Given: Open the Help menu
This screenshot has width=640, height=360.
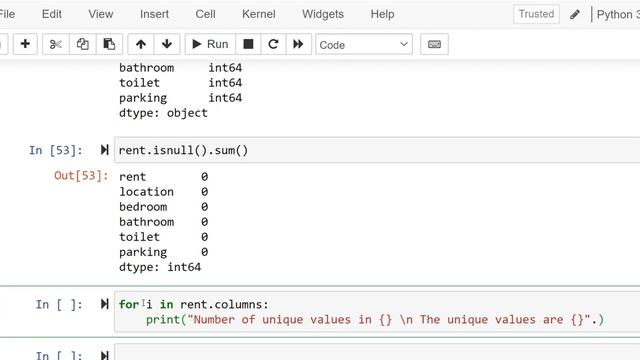Looking at the screenshot, I should click(382, 14).
